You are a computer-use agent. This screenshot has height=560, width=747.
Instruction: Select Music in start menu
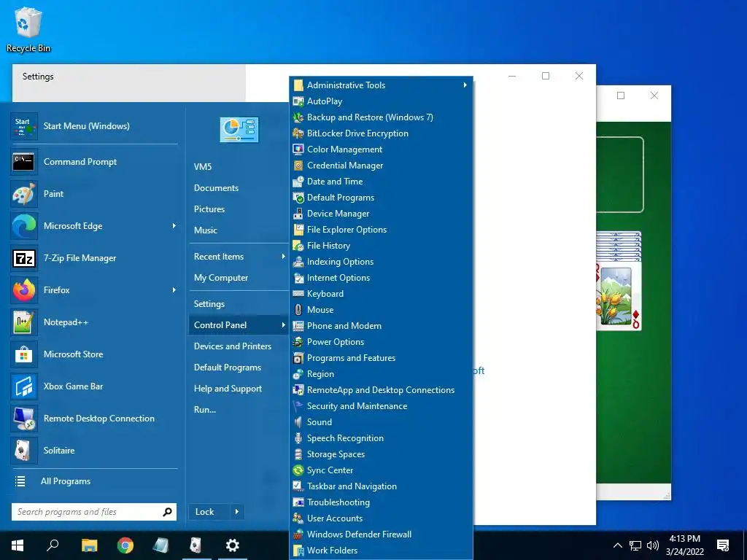(x=205, y=230)
